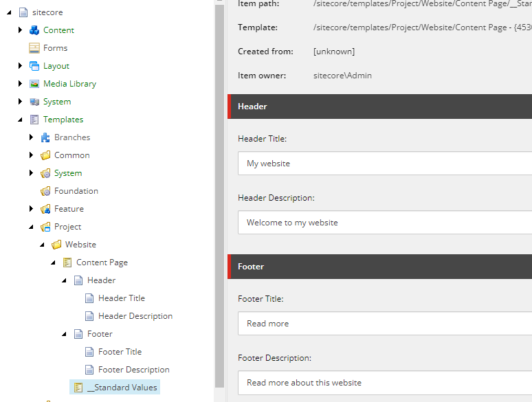Collapse the Templates tree node

click(x=21, y=120)
